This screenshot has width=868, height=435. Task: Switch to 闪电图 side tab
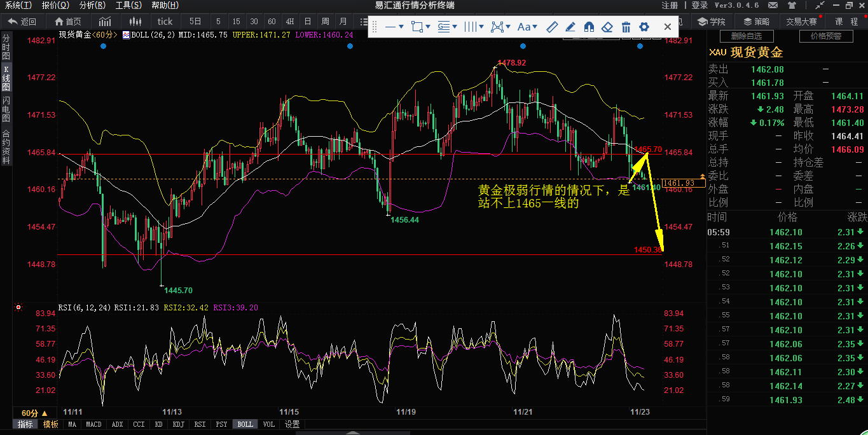[6, 109]
